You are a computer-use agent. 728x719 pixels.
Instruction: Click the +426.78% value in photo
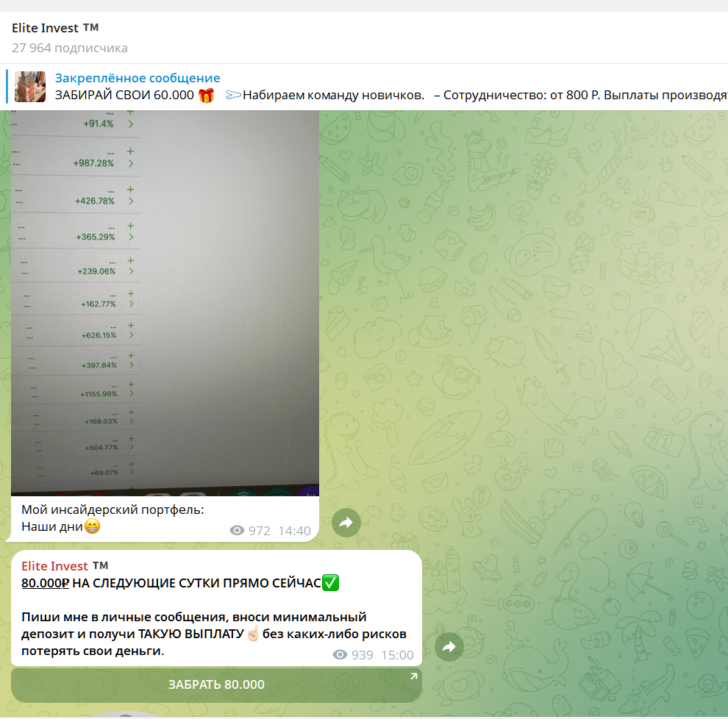pos(95,201)
